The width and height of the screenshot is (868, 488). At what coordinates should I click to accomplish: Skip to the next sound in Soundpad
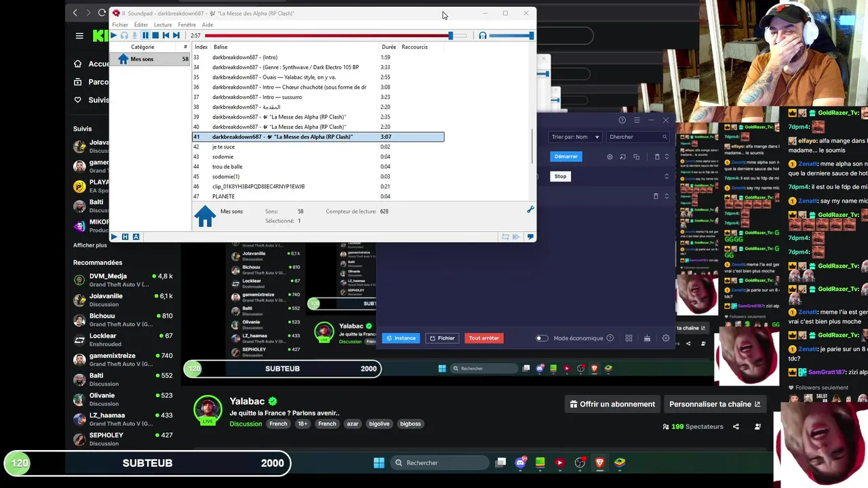[x=176, y=35]
